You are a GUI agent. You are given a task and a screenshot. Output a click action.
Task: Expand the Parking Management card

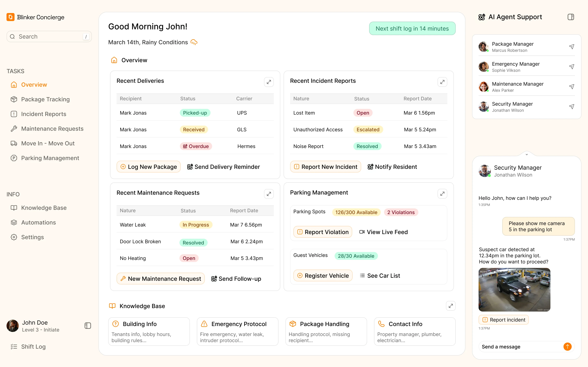(442, 194)
